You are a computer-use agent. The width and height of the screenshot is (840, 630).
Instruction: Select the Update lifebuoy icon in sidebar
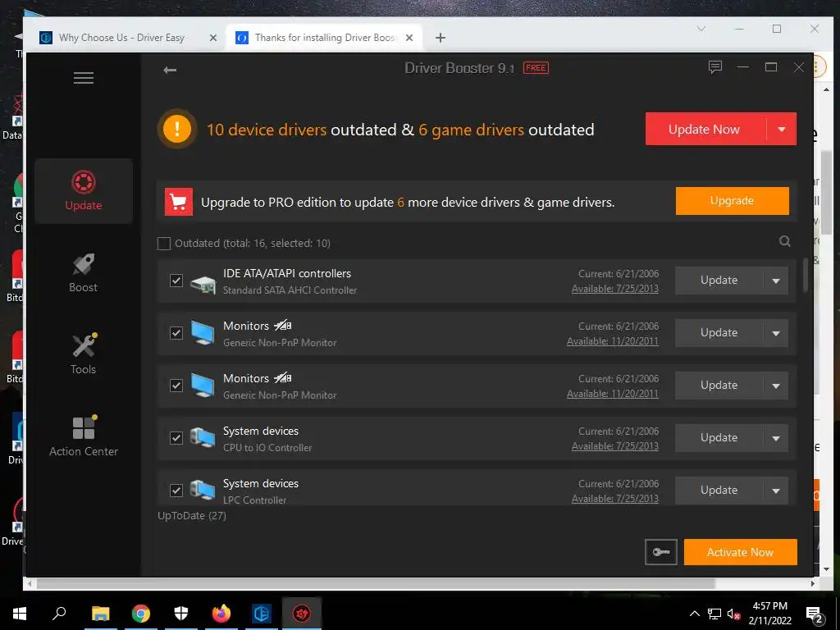[x=83, y=182]
